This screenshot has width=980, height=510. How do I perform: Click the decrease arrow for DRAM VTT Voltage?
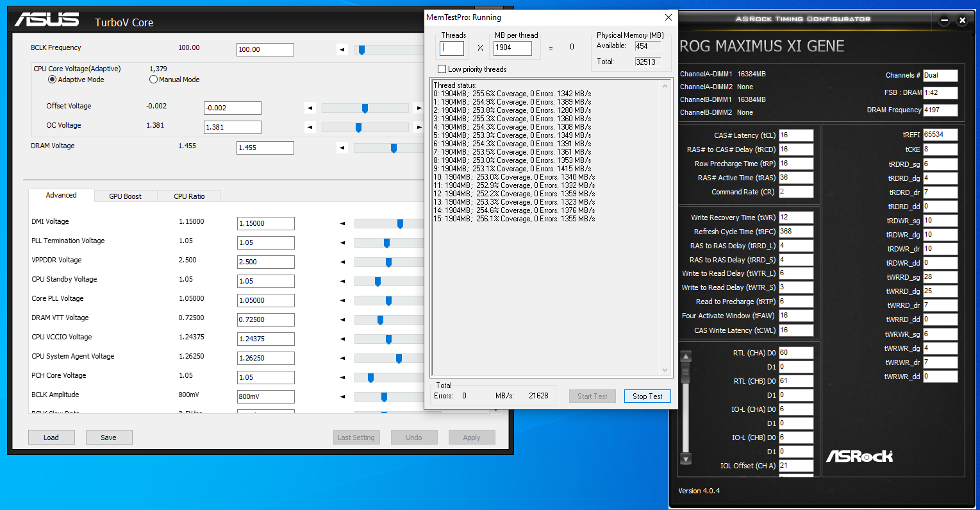(x=342, y=319)
